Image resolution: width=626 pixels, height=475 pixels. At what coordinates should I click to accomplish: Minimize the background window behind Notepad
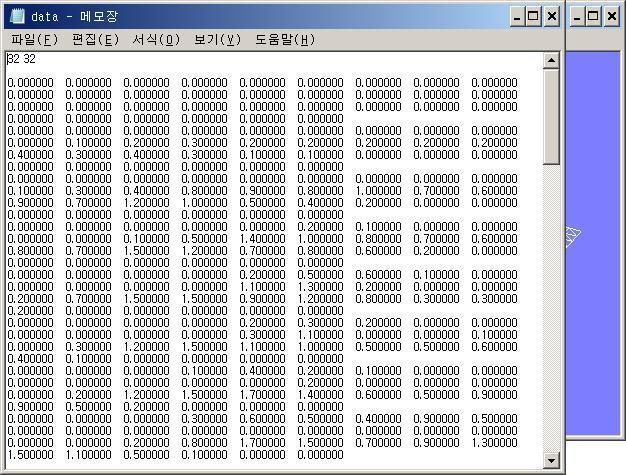[577, 16]
